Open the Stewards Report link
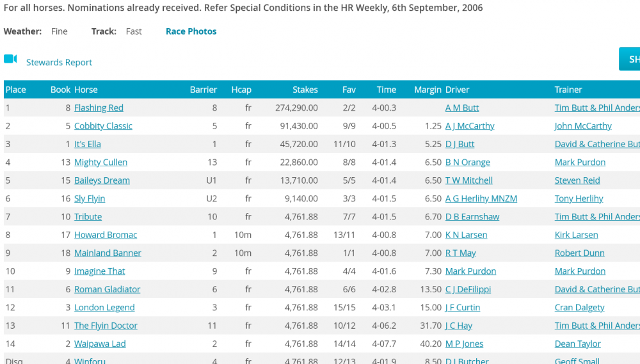This screenshot has height=364, width=640. pos(59,62)
